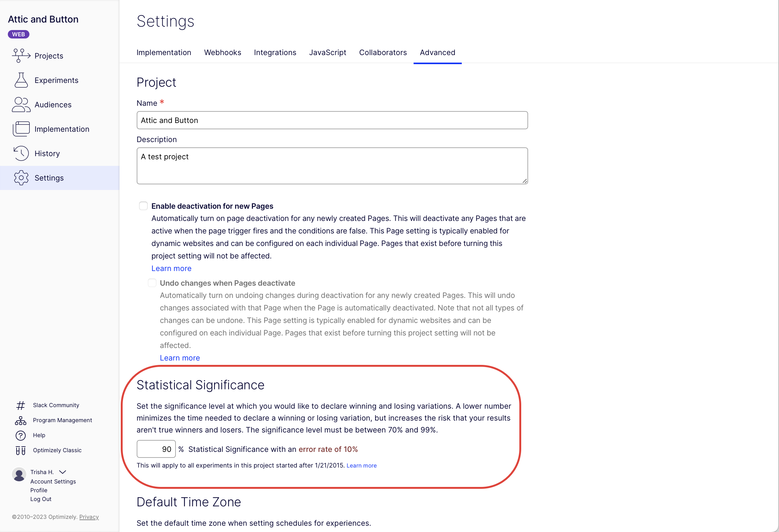Image resolution: width=779 pixels, height=532 pixels.
Task: Click the Optimizely Classic test tubes icon
Action: [20, 451]
